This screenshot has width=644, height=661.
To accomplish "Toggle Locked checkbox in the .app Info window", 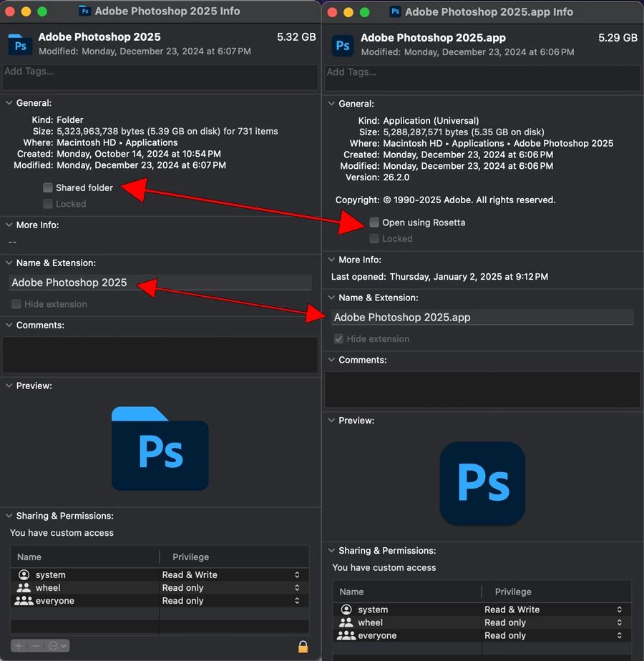I will [374, 239].
